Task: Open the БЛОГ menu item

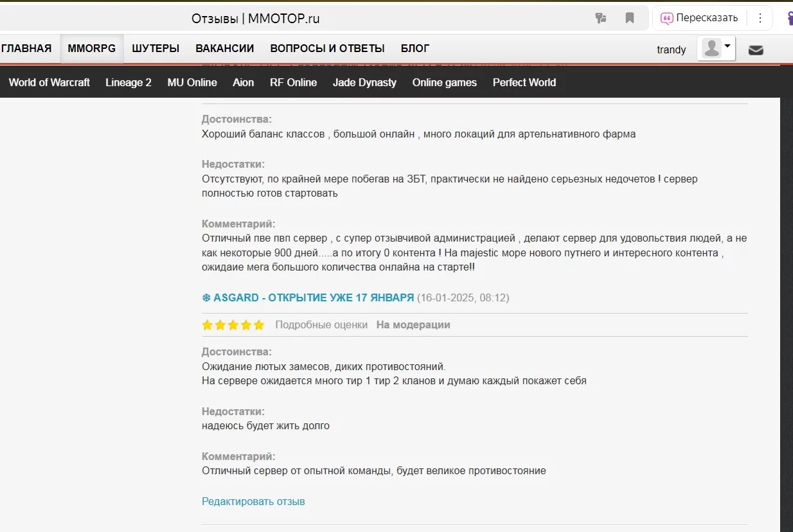Action: tap(415, 48)
